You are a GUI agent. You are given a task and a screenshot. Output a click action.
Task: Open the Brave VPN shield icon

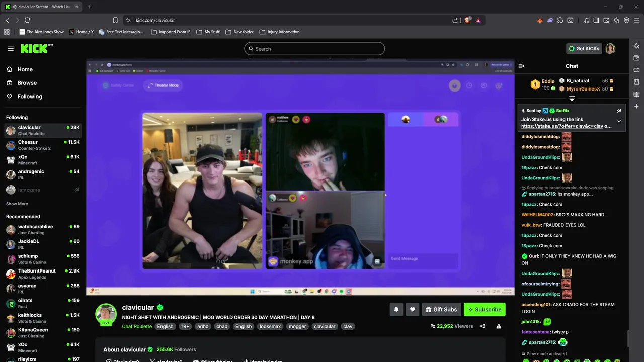click(x=626, y=20)
